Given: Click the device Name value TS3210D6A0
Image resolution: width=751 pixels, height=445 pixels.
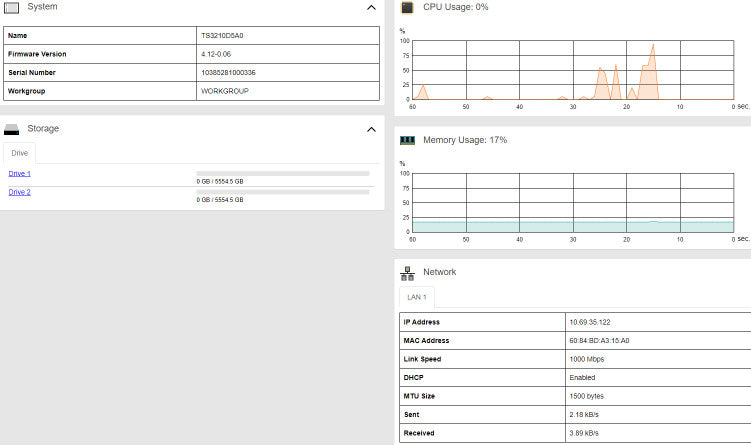Looking at the screenshot, I should pos(222,35).
